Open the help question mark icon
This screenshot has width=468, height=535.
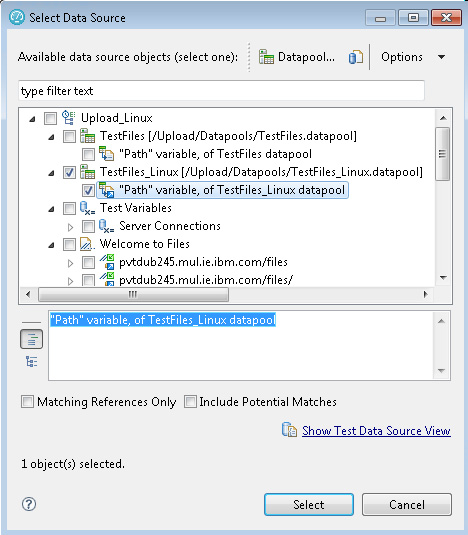(29, 504)
